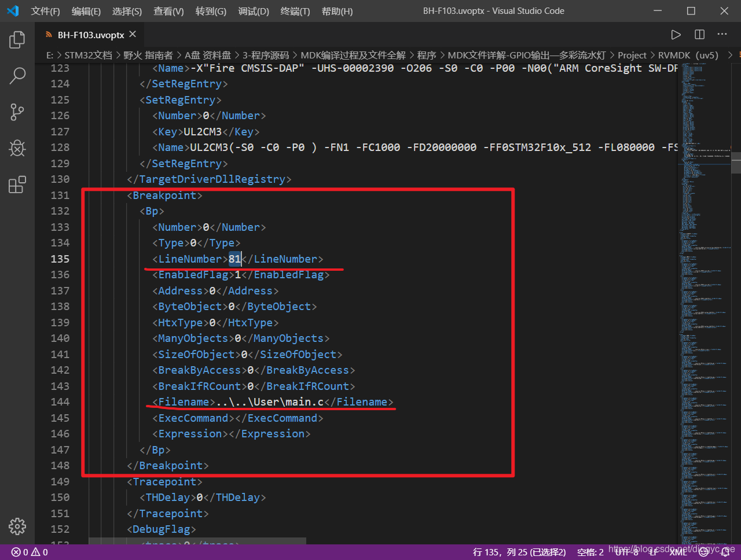Viewport: 741px width, 560px height.
Task: Open the Search view in activity bar
Action: (17, 75)
